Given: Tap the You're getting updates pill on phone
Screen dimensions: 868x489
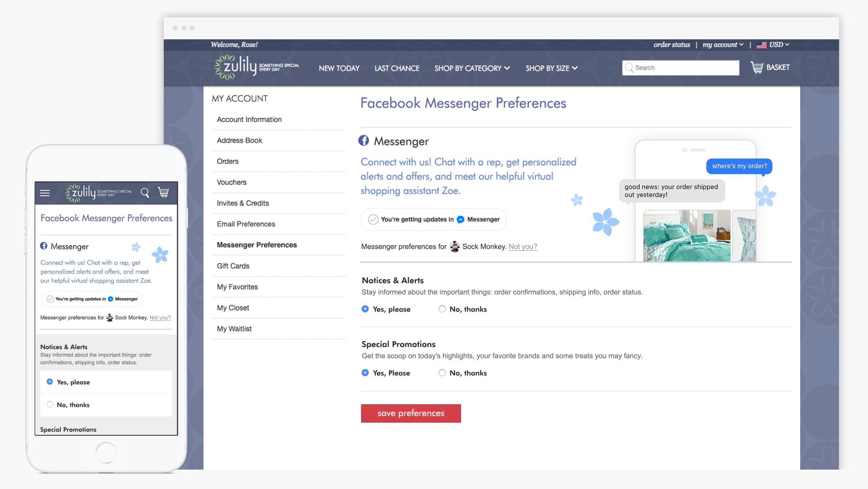Looking at the screenshot, I should tap(92, 299).
